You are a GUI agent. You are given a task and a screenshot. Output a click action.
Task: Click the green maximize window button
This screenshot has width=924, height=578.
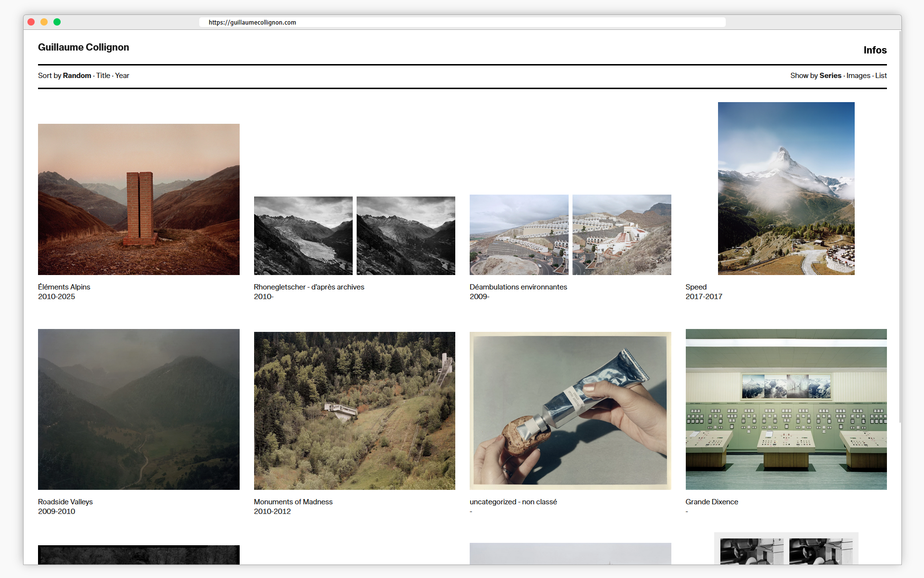click(57, 22)
